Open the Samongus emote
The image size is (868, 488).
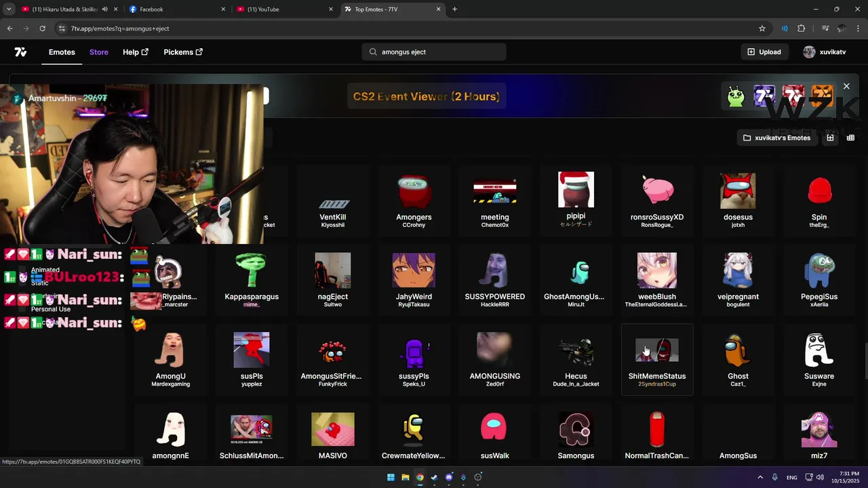click(x=576, y=435)
